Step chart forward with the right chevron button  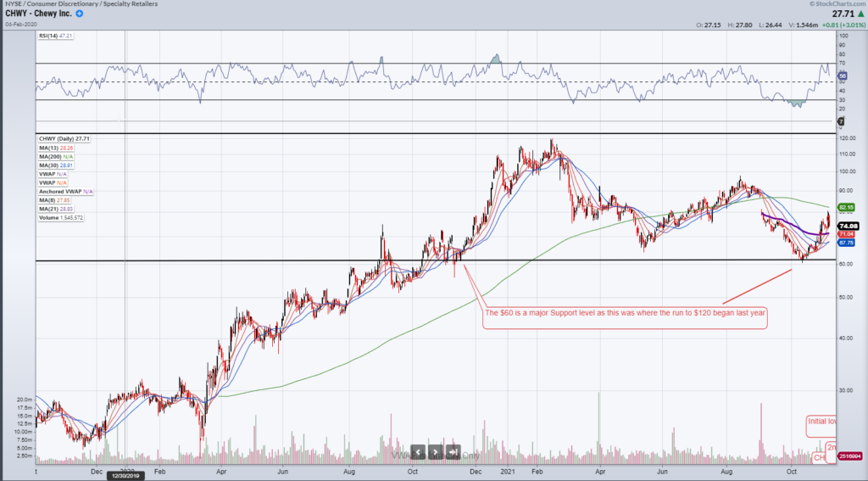(436, 452)
